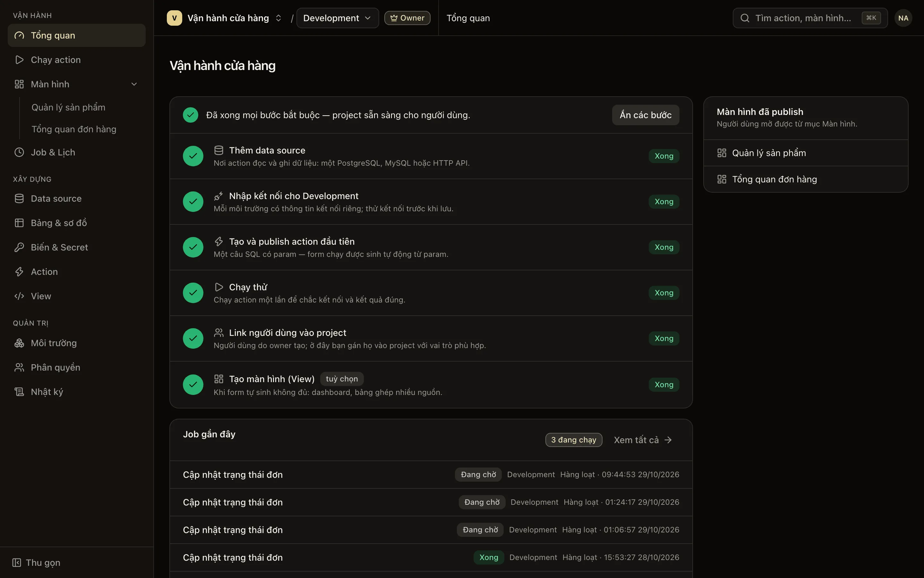
Task: Open the Thêm data source step
Action: click(x=431, y=156)
